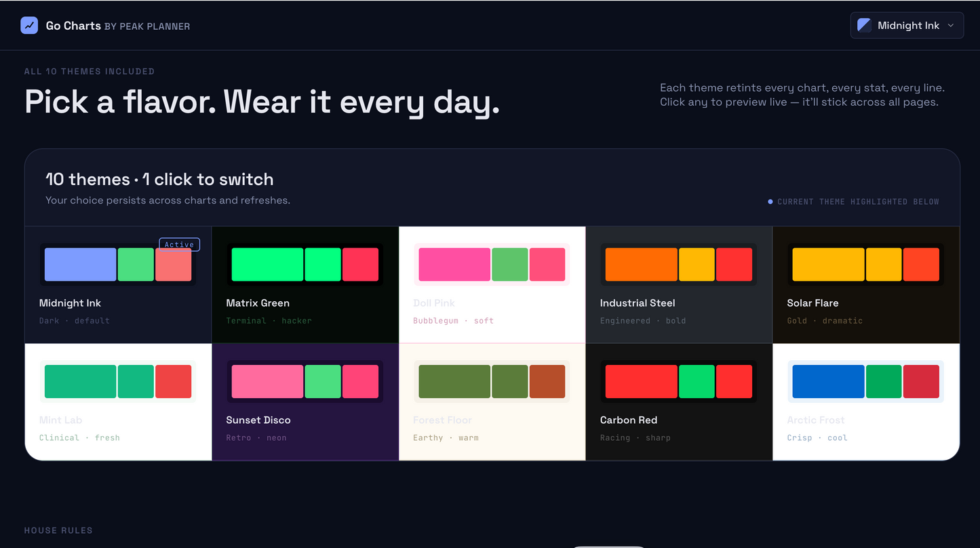The height and width of the screenshot is (548, 980).
Task: Open the Midnight Ink theme dropdown
Action: click(x=907, y=25)
